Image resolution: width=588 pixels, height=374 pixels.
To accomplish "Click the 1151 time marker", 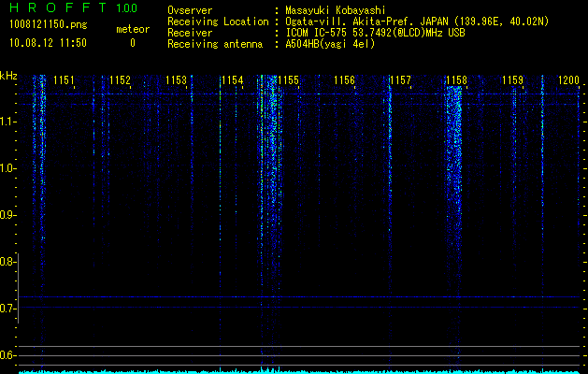I will pos(64,80).
